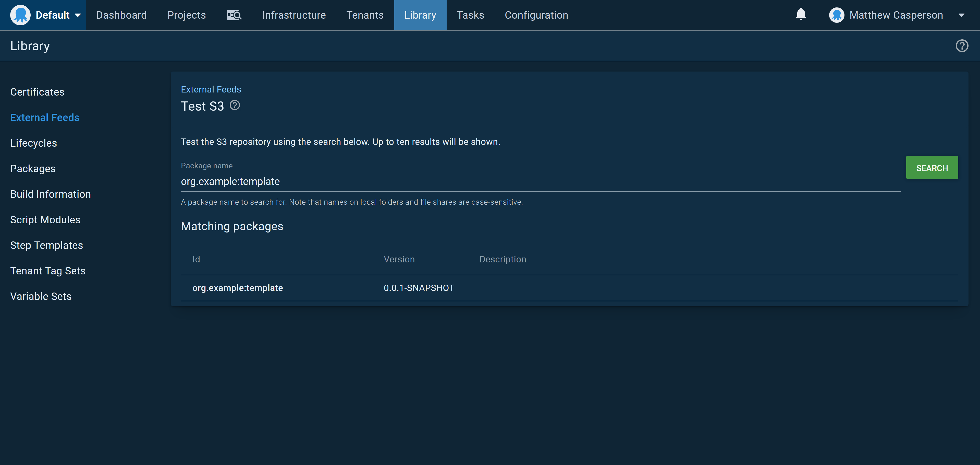Screen dimensions: 980x465
Task: Click help icon next to Test S3
Action: click(x=235, y=105)
